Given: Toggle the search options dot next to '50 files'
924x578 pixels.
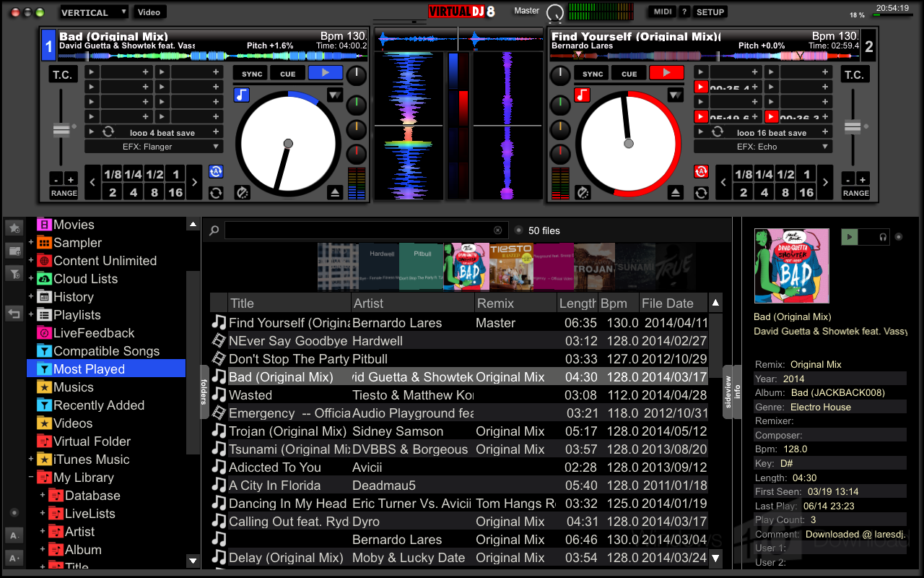Looking at the screenshot, I should pyautogui.click(x=518, y=230).
